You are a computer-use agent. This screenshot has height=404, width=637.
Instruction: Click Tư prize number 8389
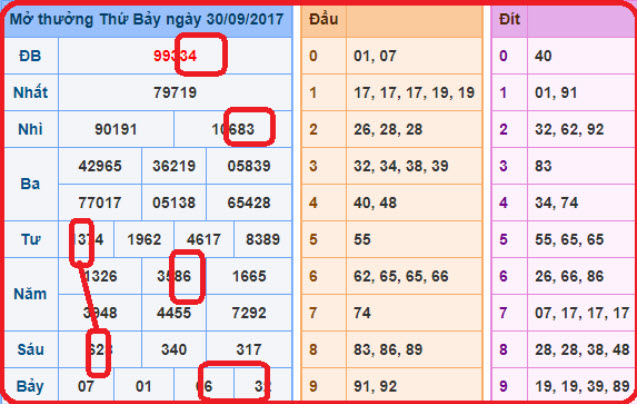point(263,239)
